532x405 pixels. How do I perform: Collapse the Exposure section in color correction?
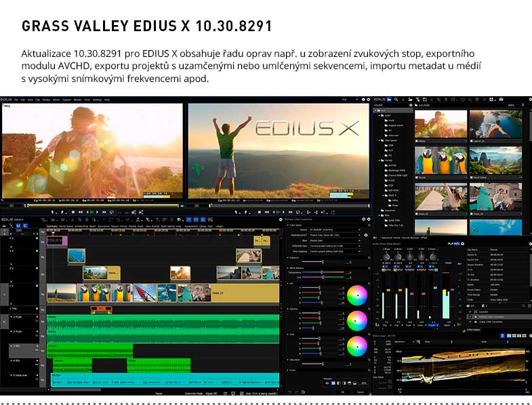pyautogui.click(x=288, y=258)
